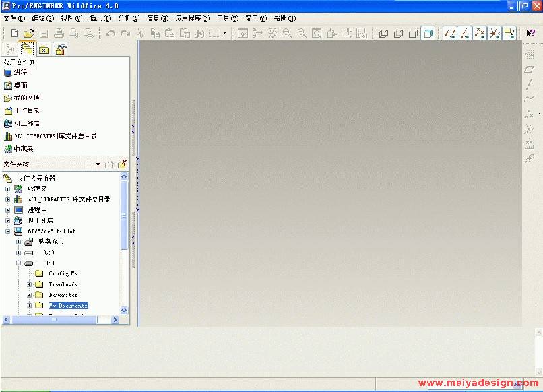Click the Find binoculars icon
The image size is (543, 392).
click(x=199, y=34)
